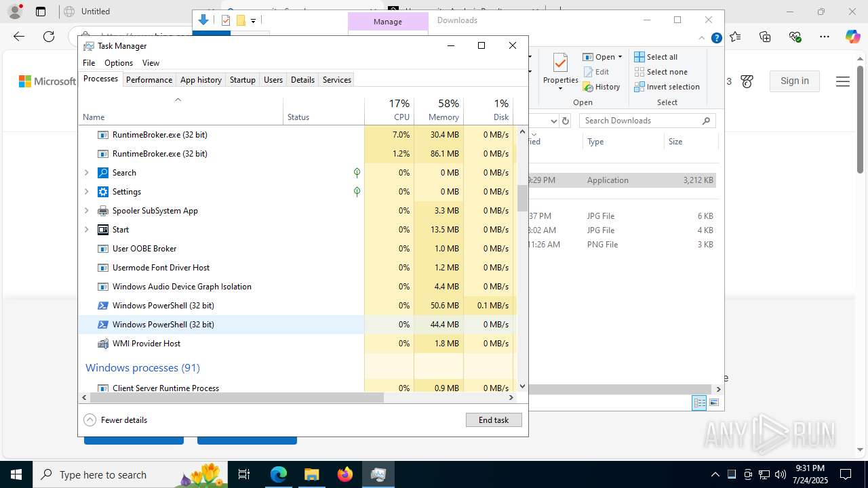Click search magnifier in Search Downloads box
The height and width of the screenshot is (488, 868).
point(706,121)
